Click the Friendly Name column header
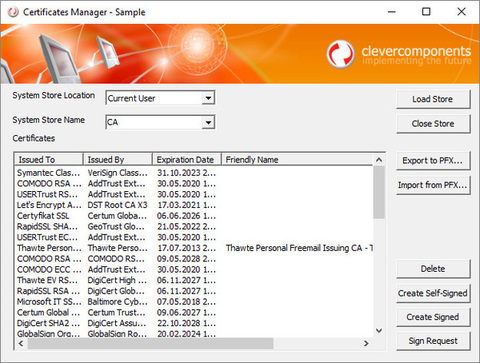Image resolution: width=480 pixels, height=363 pixels. (297, 160)
